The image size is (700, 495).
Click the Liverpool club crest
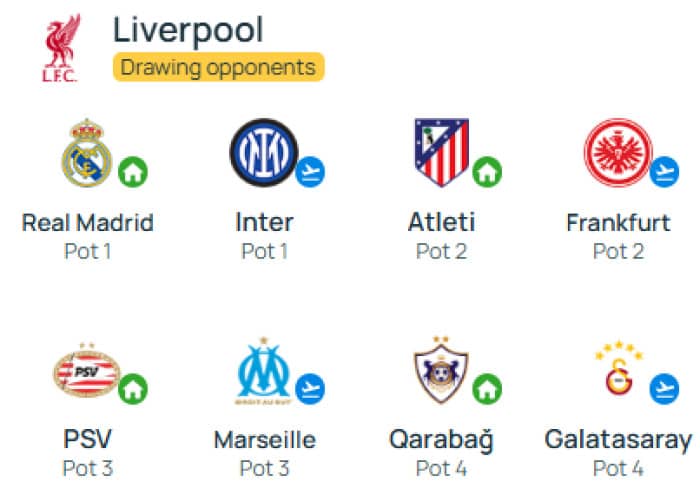pos(61,48)
